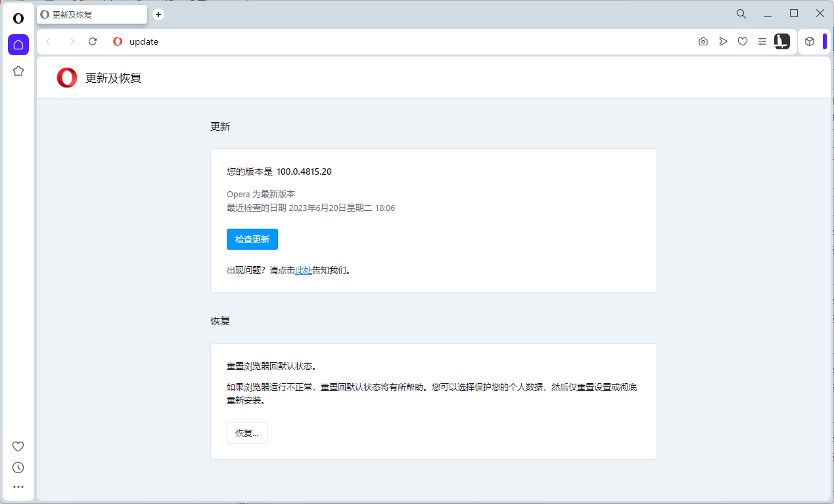Click the red Opera logo in the page header
Viewport: 834px width, 504px height.
click(x=67, y=78)
